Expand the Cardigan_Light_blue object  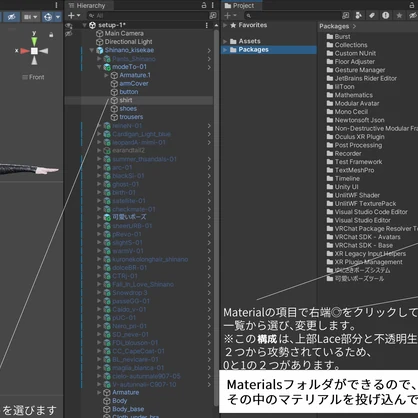(x=99, y=134)
